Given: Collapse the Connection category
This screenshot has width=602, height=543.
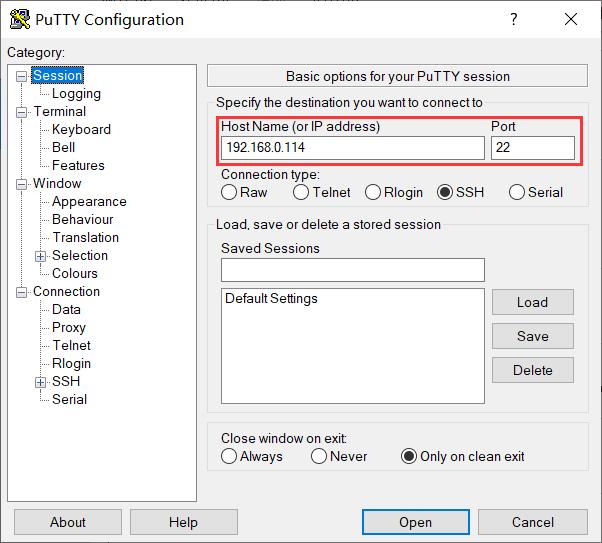Looking at the screenshot, I should (22, 292).
